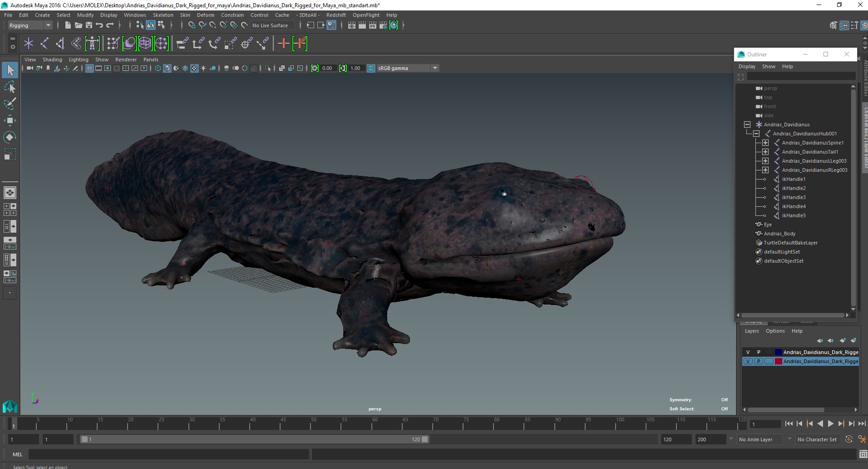Click the IPR render icon
Viewport: 868px width, 469px height.
[373, 25]
